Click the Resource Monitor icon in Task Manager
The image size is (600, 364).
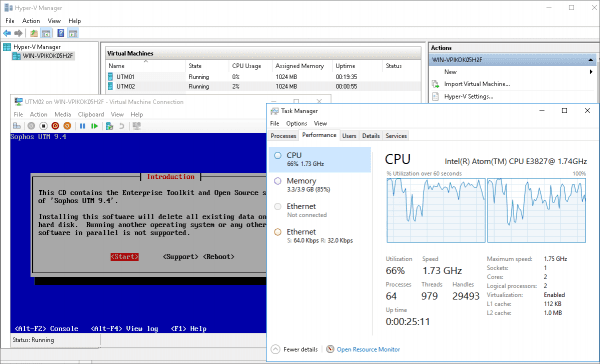pos(330,349)
